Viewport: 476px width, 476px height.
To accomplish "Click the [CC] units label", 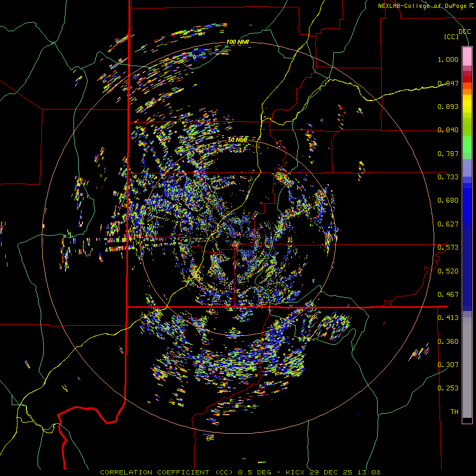I will point(452,36).
